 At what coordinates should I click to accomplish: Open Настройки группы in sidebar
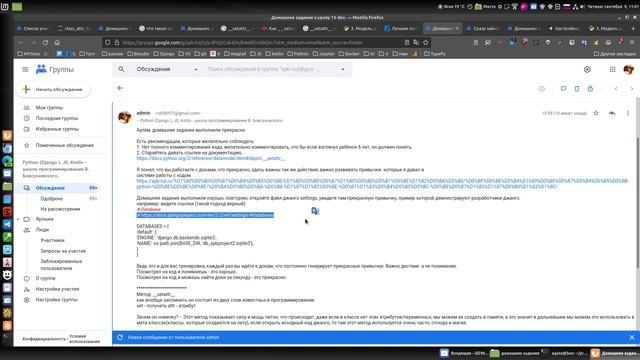[56, 300]
